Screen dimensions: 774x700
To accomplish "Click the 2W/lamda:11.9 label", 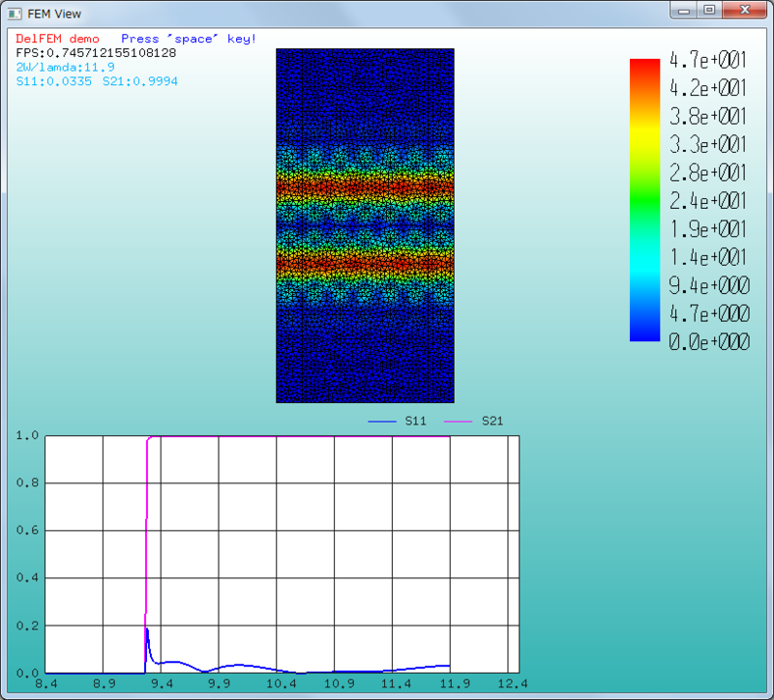I will point(65,67).
